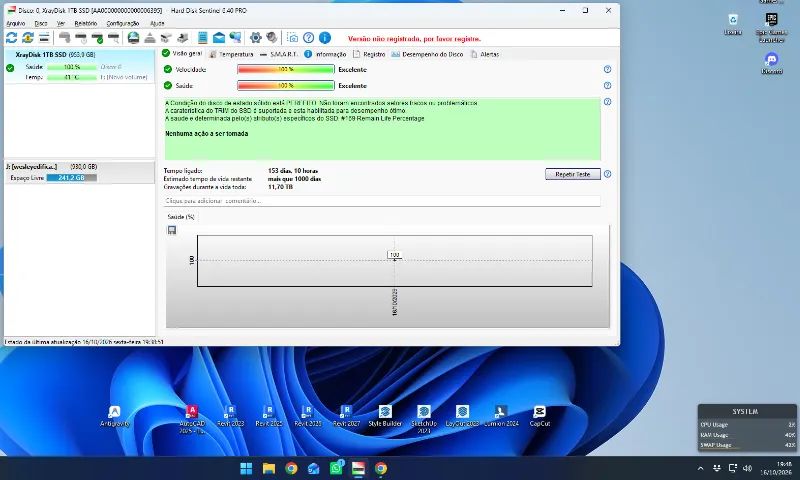
Task: Open Style Builder desktop shortcut
Action: (x=385, y=416)
